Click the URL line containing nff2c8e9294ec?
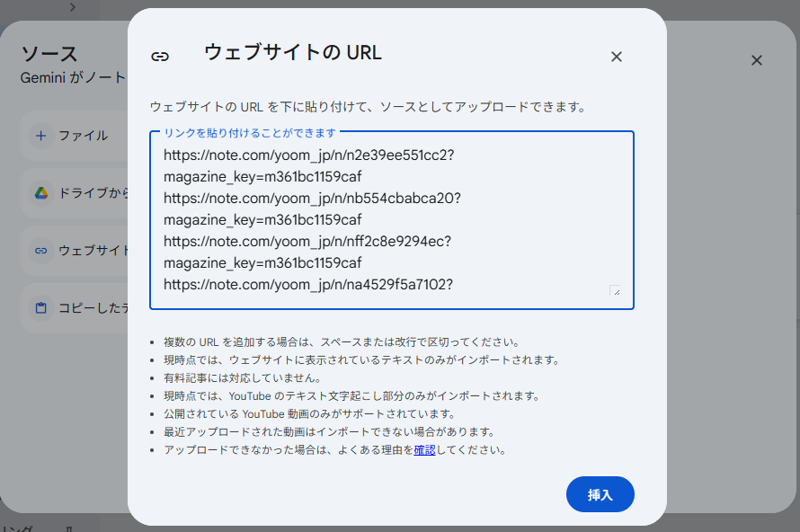The height and width of the screenshot is (532, 800). coord(307,241)
